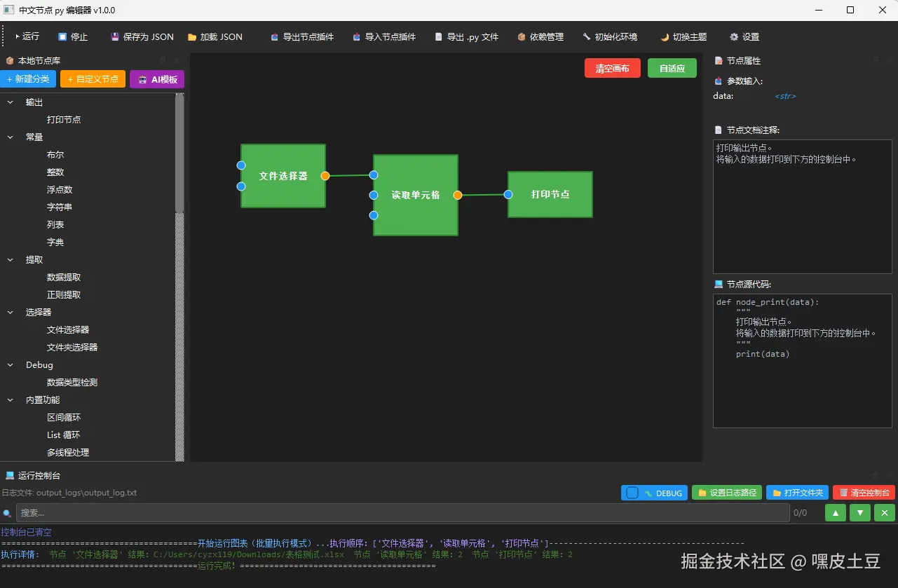Focus the console 搜索 search field
This screenshot has height=588, width=898.
click(402, 513)
